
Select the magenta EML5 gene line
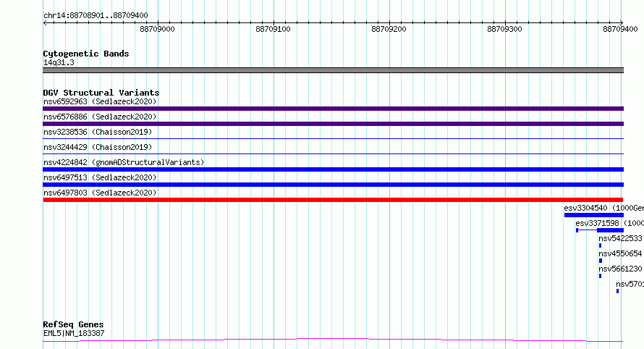pyautogui.click(x=333, y=340)
